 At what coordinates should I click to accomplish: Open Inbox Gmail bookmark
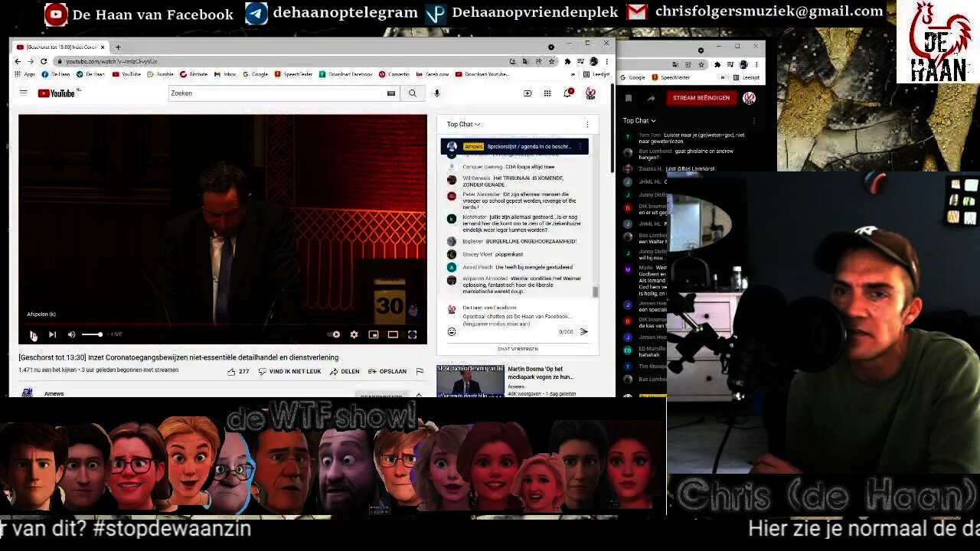pos(225,74)
